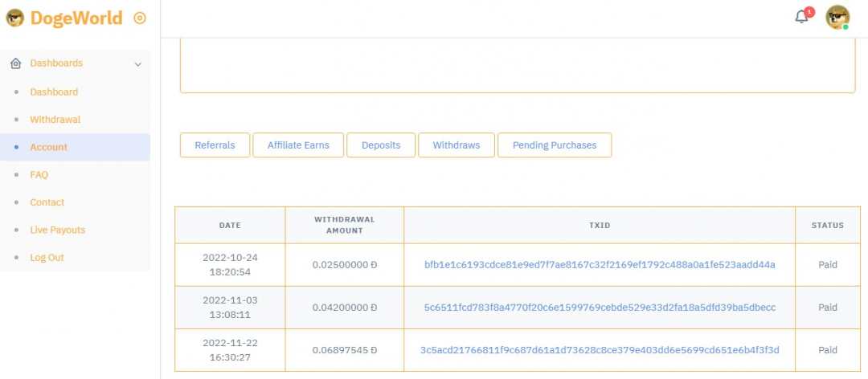
Task: Click Log Out in the sidebar
Action: tap(47, 258)
